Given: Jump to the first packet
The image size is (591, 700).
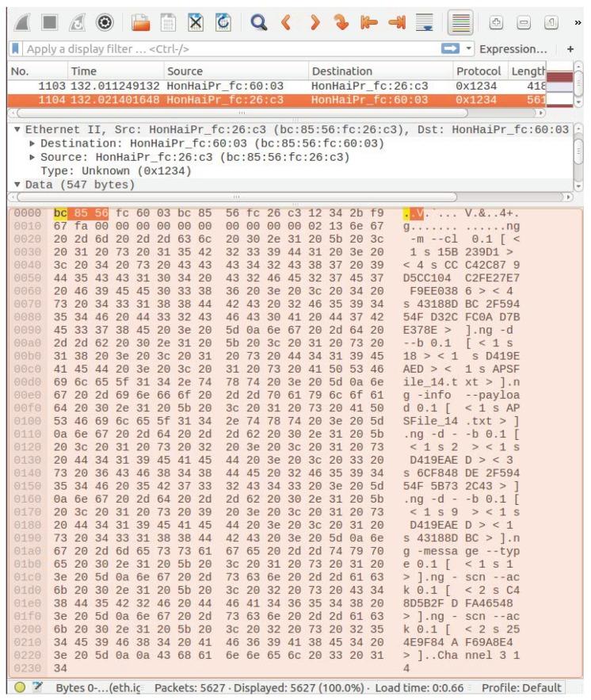Looking at the screenshot, I should (369, 22).
